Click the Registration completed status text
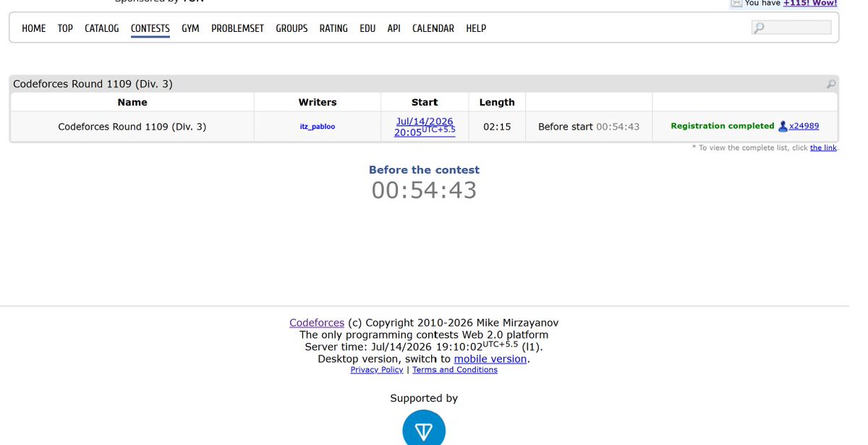Screen dimensions: 868x445 coord(723,126)
